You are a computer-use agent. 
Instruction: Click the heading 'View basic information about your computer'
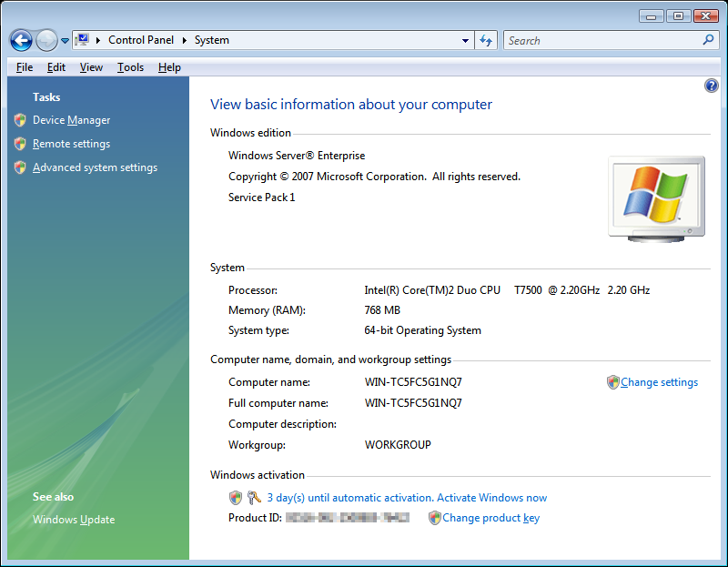tap(351, 105)
